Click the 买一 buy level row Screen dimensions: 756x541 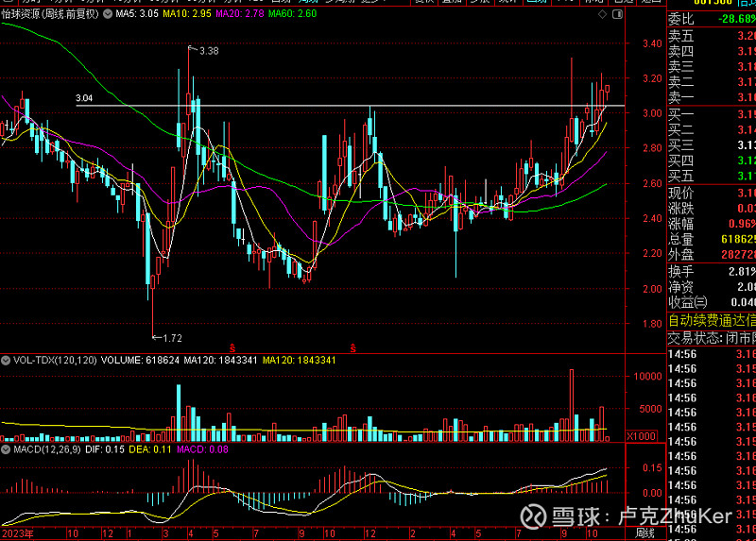coord(712,114)
